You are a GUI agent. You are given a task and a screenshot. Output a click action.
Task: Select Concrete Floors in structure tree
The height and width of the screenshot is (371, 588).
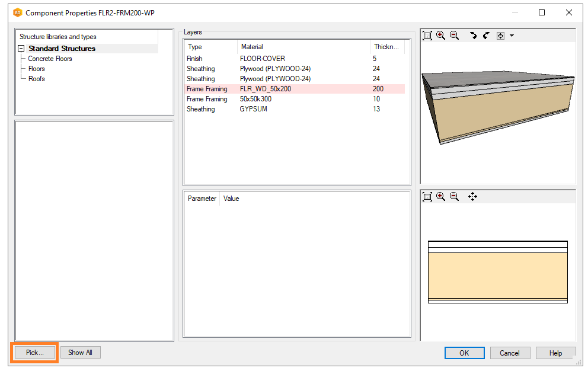coord(50,59)
